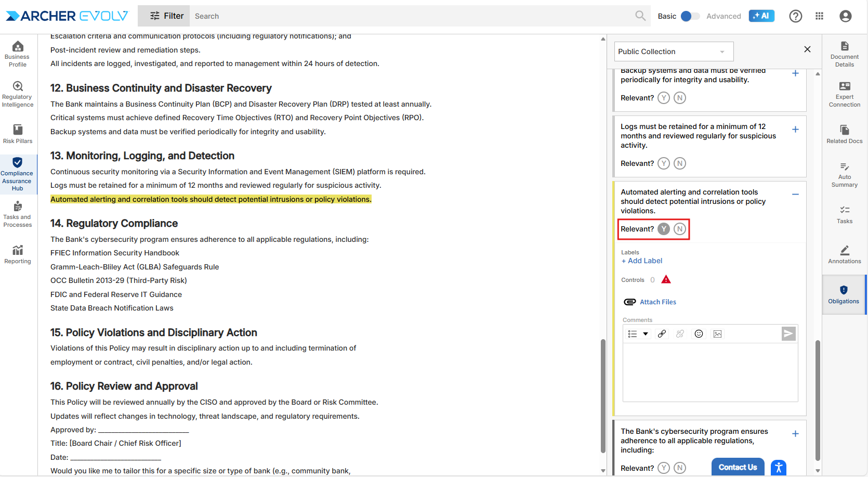
Task: Click the insert link icon in comments
Action: [x=662, y=334]
